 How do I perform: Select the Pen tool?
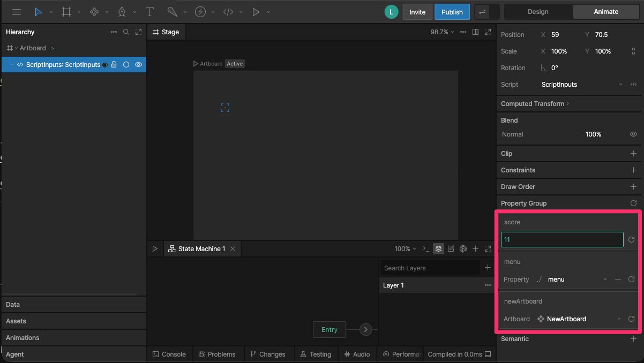click(122, 12)
